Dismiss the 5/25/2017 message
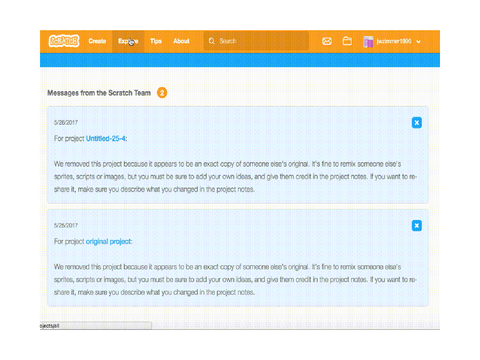The height and width of the screenshot is (360, 480). click(417, 225)
